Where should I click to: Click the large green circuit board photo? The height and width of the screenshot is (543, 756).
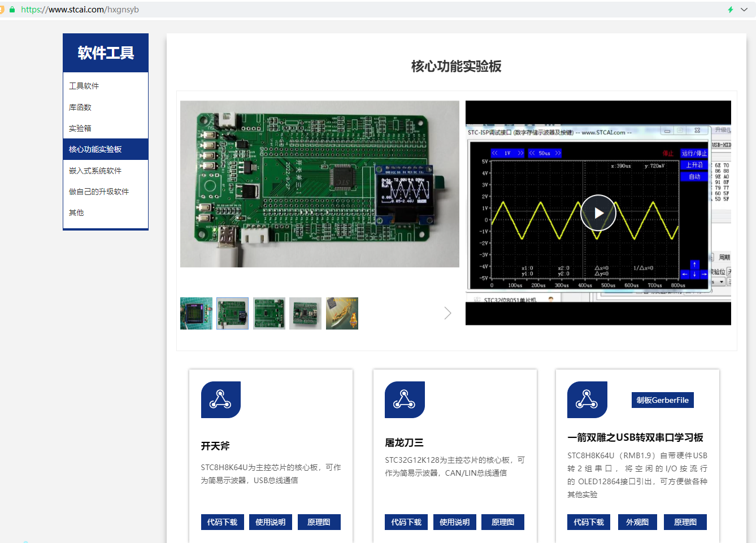click(320, 184)
